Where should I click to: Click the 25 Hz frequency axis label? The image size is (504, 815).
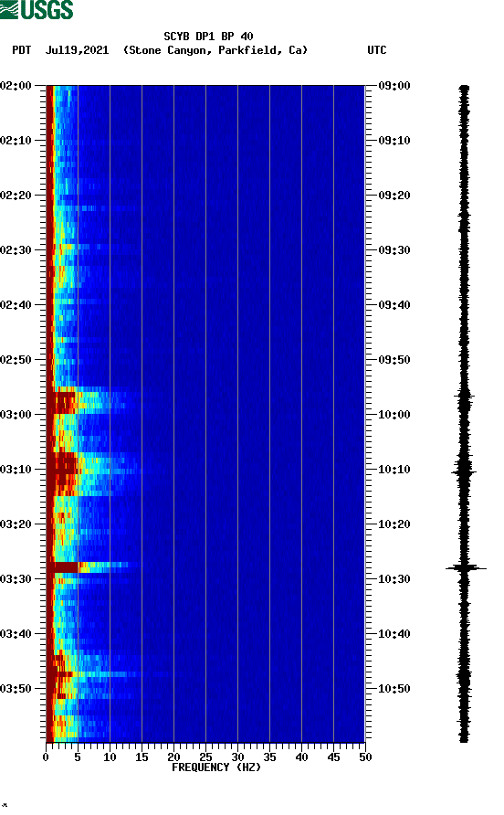coord(205,757)
